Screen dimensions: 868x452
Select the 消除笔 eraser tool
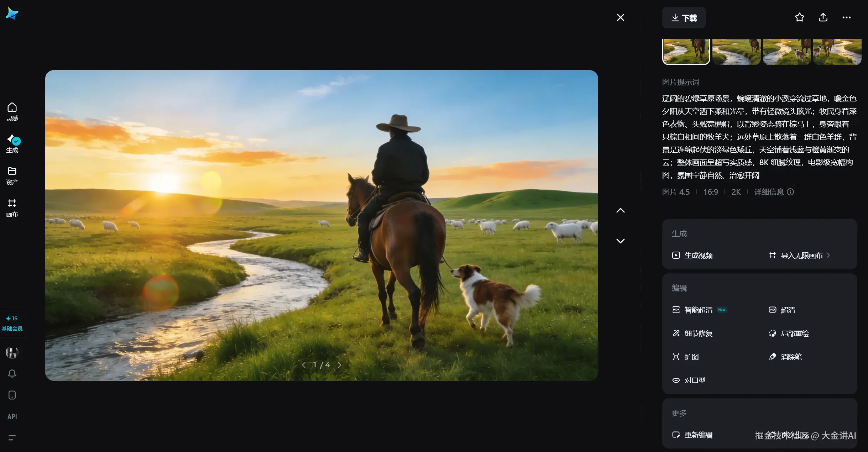785,357
